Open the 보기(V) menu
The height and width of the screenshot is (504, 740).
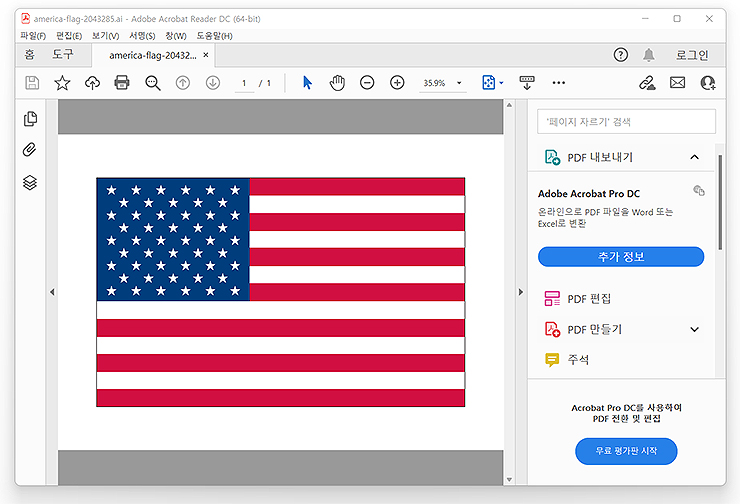(x=105, y=36)
